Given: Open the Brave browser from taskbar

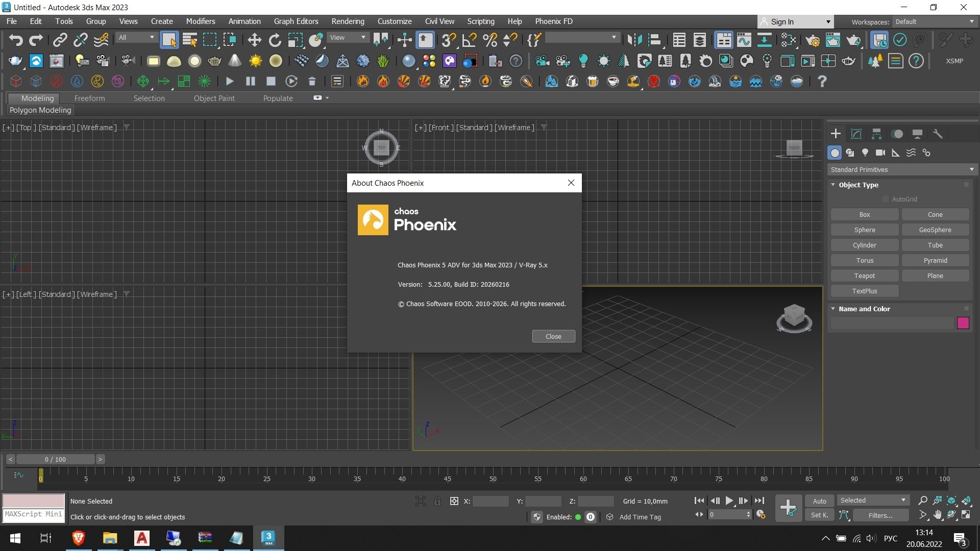Looking at the screenshot, I should (x=78, y=538).
